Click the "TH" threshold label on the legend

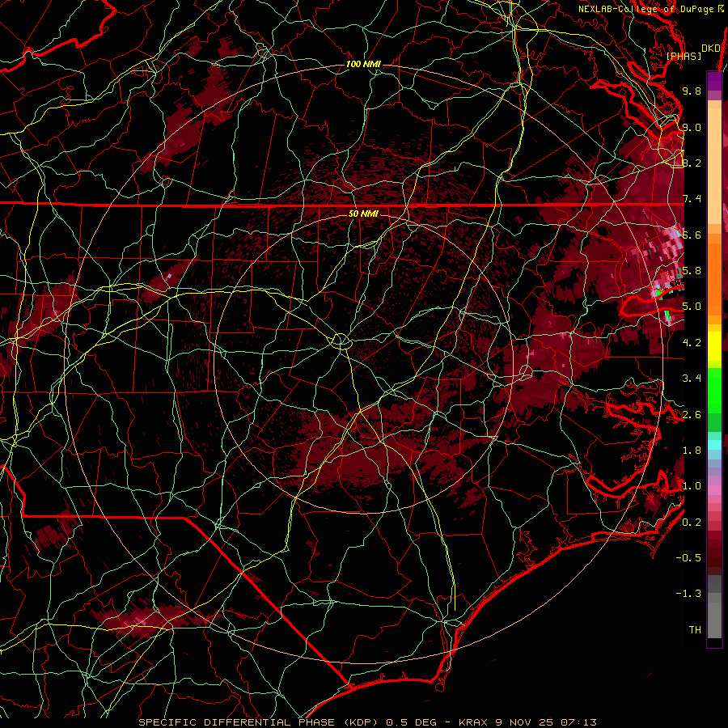pos(695,630)
